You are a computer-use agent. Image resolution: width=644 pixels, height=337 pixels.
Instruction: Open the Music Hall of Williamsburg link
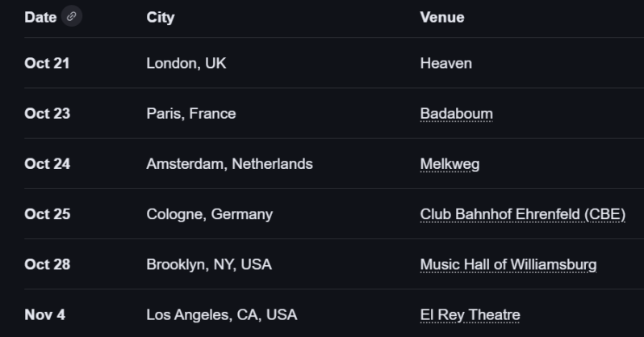coord(508,265)
